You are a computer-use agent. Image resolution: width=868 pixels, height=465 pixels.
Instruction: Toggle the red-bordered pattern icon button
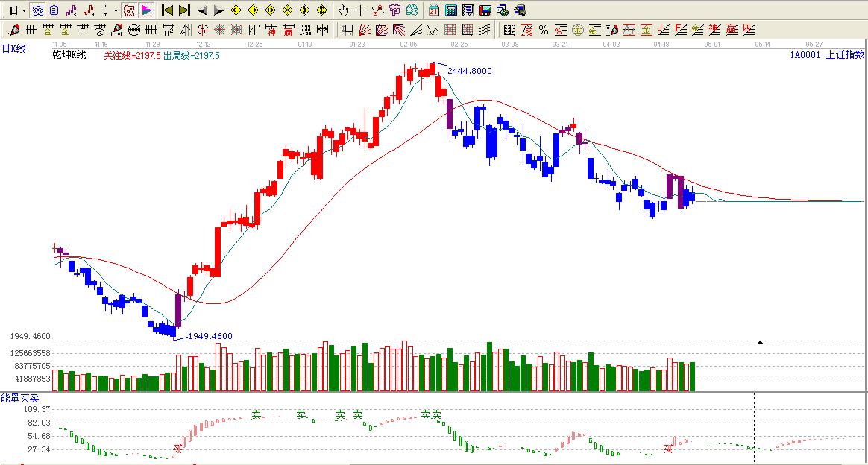[x=128, y=10]
